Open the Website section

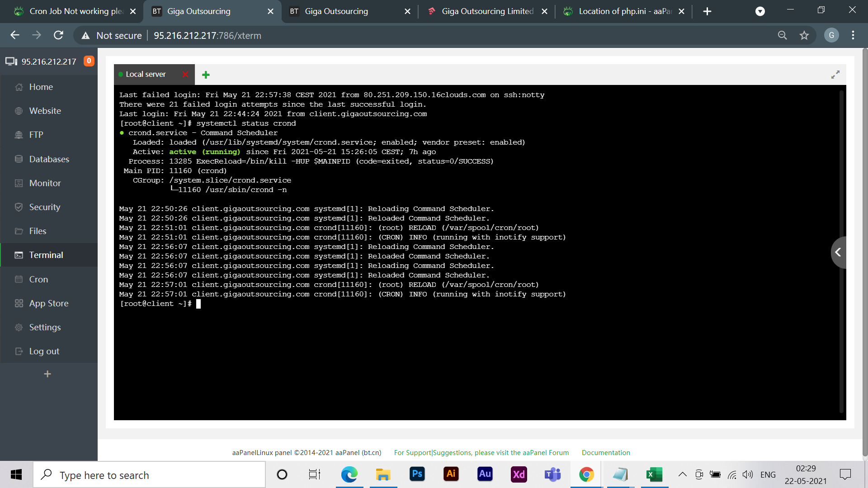coord(45,111)
